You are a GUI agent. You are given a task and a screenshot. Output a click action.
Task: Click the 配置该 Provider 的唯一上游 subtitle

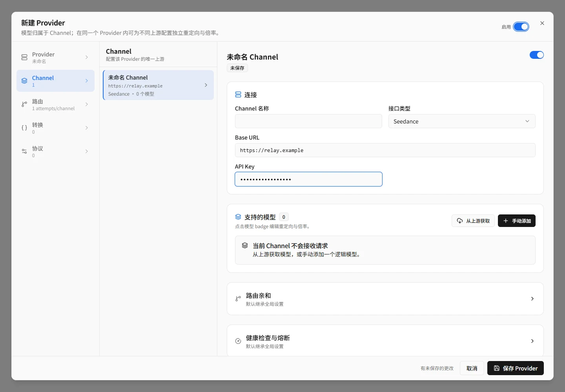(135, 59)
